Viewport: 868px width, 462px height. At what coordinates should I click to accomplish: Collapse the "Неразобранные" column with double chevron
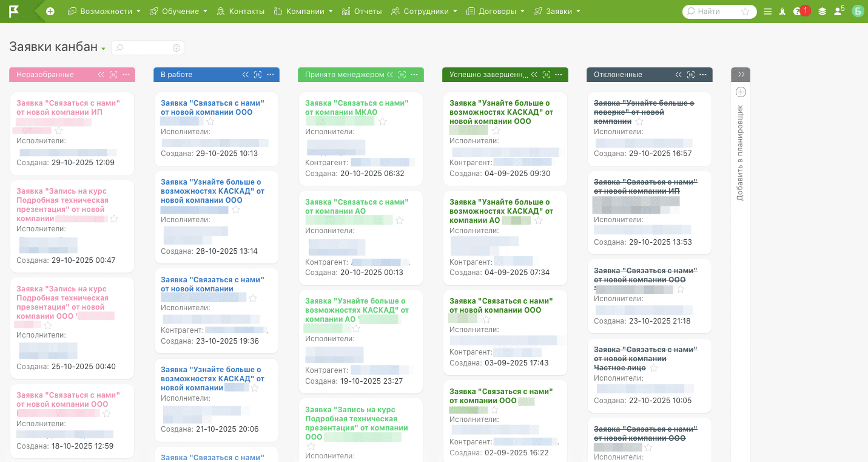click(101, 75)
